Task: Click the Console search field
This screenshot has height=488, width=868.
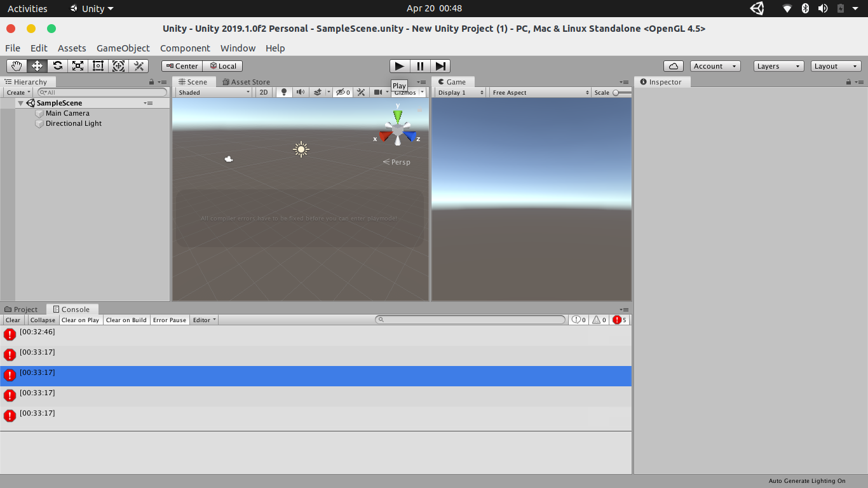Action: click(x=470, y=320)
